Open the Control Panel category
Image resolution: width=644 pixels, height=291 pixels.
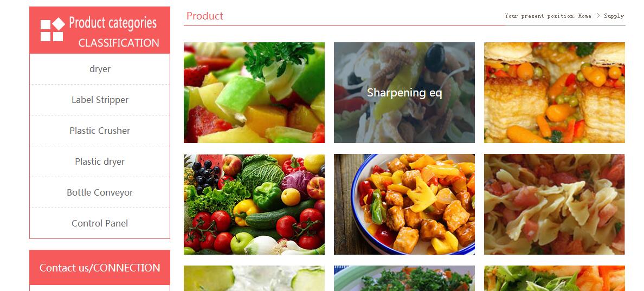[x=100, y=223]
